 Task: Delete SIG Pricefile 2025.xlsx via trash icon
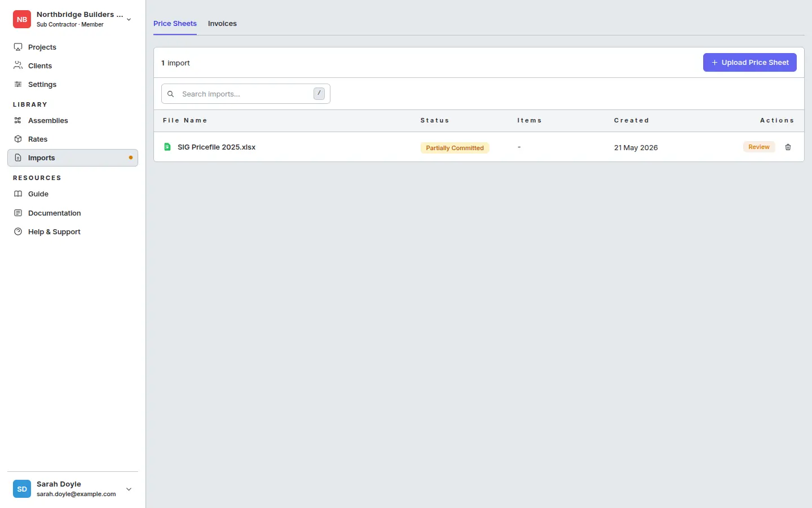(788, 147)
